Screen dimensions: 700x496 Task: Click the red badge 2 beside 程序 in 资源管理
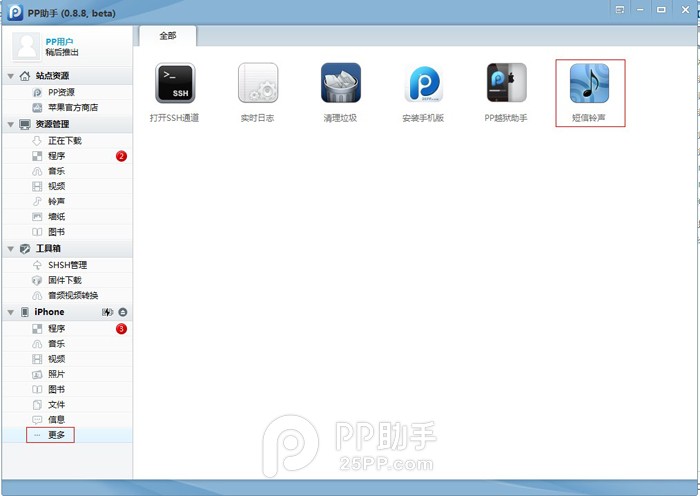click(121, 156)
